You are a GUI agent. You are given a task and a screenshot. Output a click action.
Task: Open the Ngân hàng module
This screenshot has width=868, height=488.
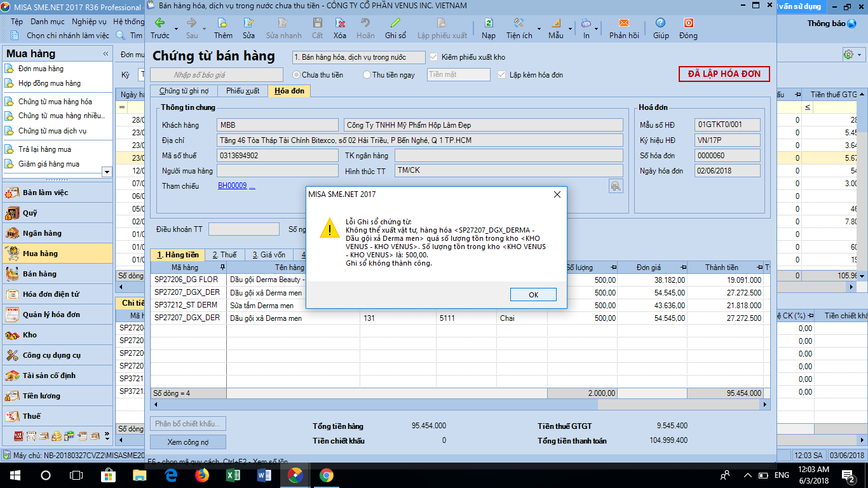[x=57, y=233]
